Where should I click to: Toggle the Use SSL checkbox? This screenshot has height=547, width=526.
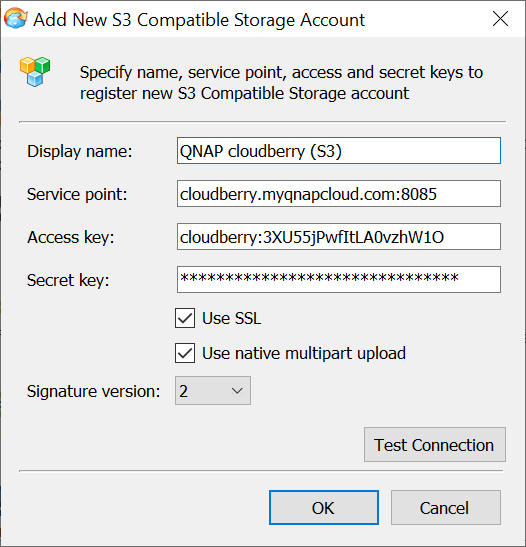[x=185, y=318]
